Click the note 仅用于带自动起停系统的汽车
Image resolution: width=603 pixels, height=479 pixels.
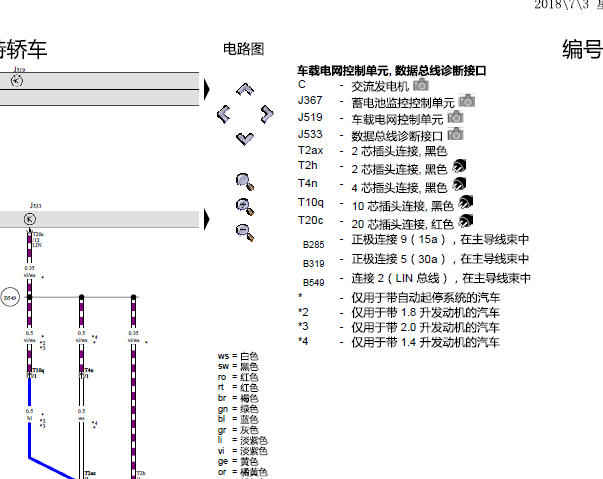(x=426, y=298)
